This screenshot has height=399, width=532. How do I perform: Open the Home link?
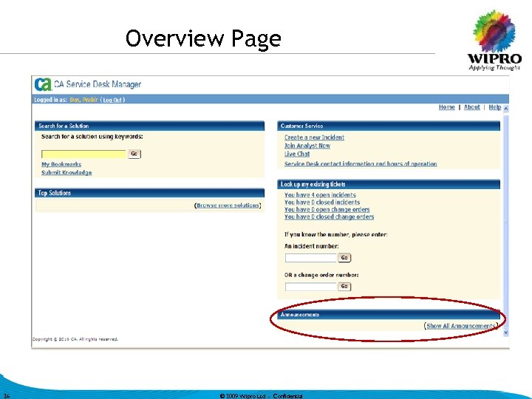(446, 107)
